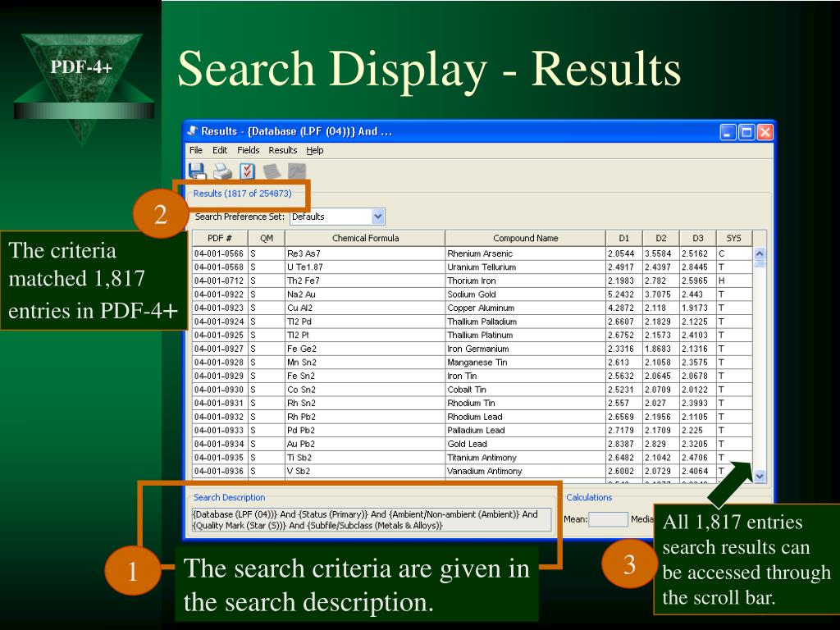Select row with PDF # 04-001-0566
This screenshot has height=630, width=840.
tap(472, 254)
